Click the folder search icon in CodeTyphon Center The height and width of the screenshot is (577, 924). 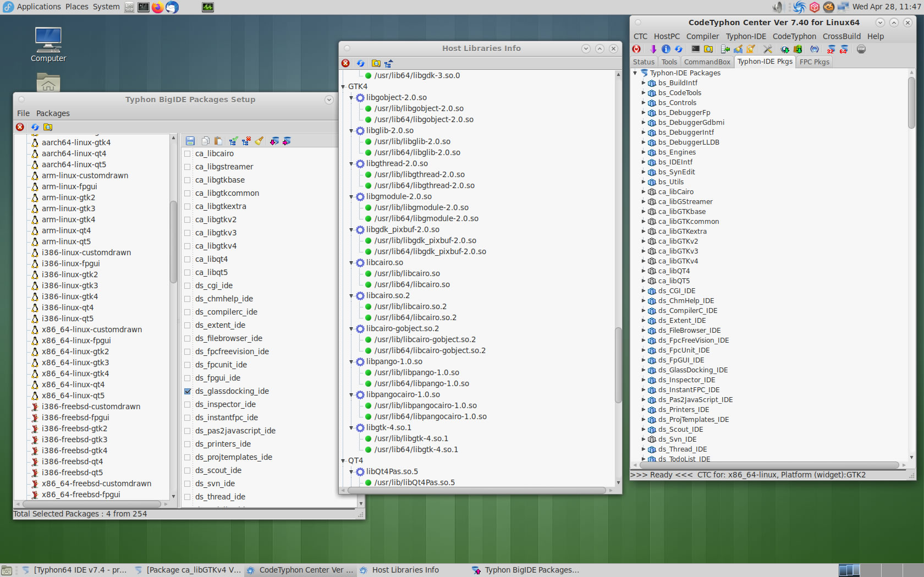point(708,49)
